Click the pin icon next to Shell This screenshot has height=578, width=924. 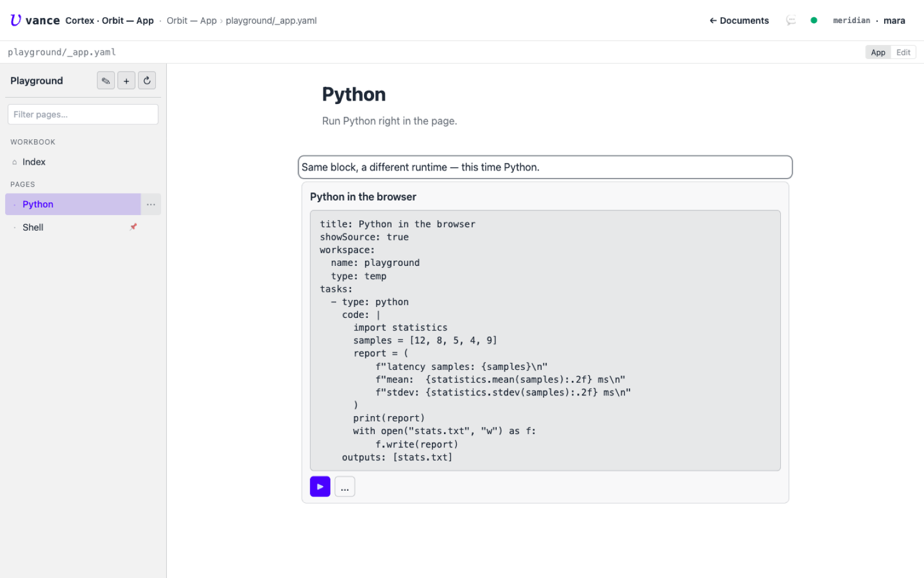133,227
